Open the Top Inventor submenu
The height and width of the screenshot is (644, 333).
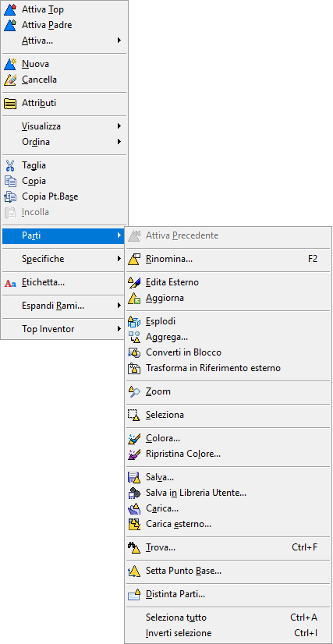pyautogui.click(x=63, y=329)
